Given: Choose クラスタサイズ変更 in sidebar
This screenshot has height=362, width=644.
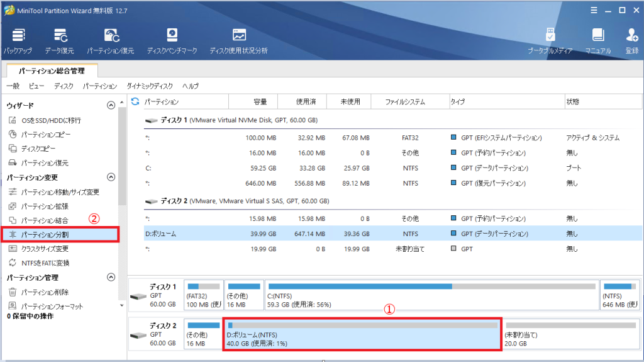Looking at the screenshot, I should tap(40, 249).
